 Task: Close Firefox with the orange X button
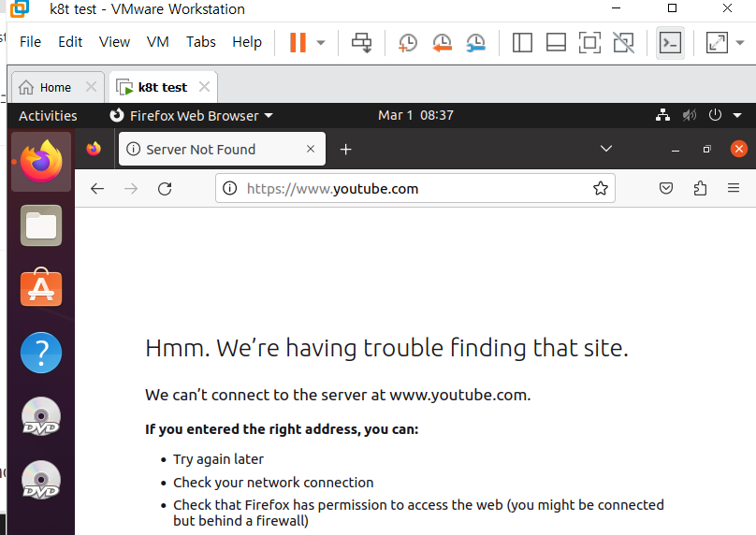pyautogui.click(x=738, y=149)
